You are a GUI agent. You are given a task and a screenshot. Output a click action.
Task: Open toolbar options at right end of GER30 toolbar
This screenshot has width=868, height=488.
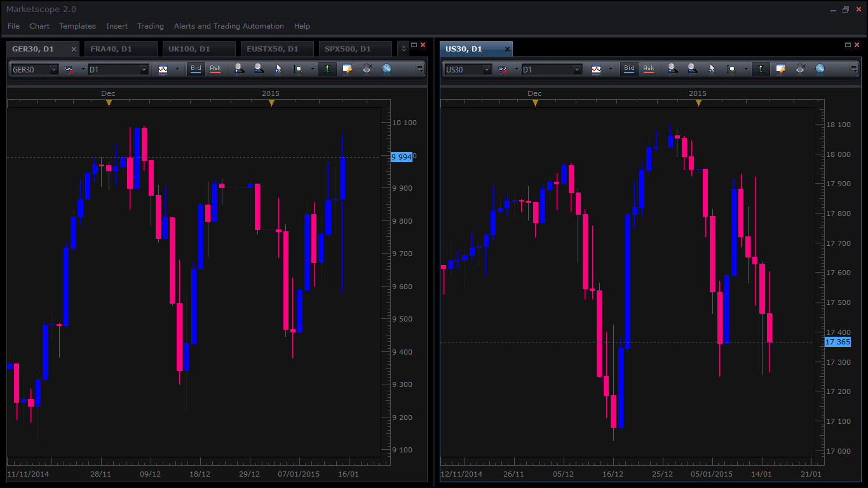420,69
